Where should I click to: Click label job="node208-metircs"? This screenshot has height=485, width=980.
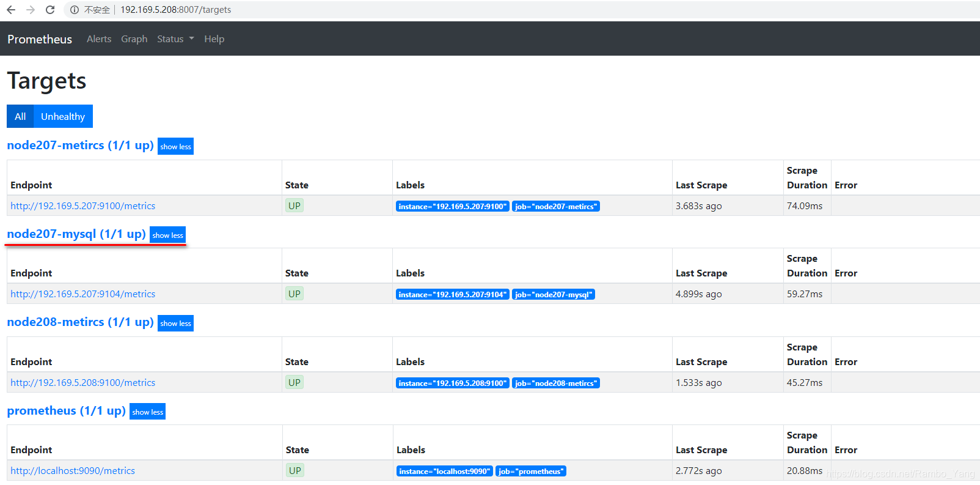tap(556, 383)
